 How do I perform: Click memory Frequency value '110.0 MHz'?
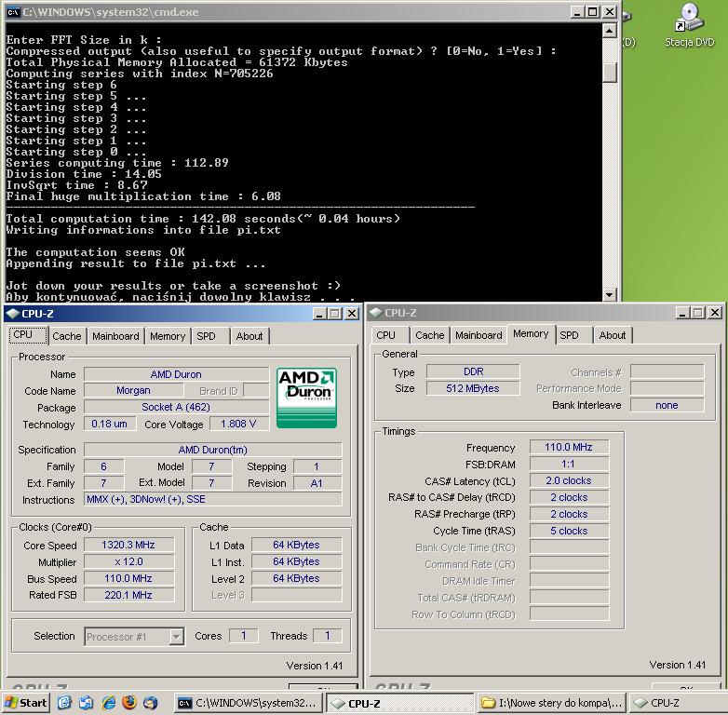tap(569, 447)
